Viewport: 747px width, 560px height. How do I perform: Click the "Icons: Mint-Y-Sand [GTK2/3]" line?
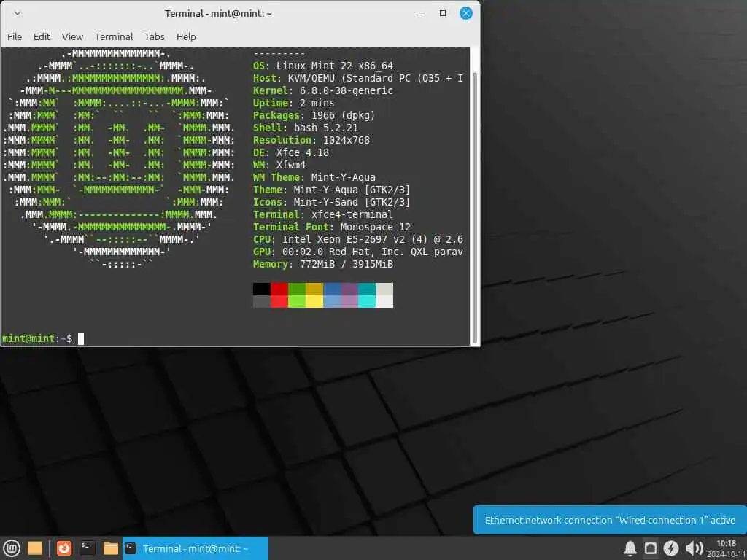click(x=332, y=202)
